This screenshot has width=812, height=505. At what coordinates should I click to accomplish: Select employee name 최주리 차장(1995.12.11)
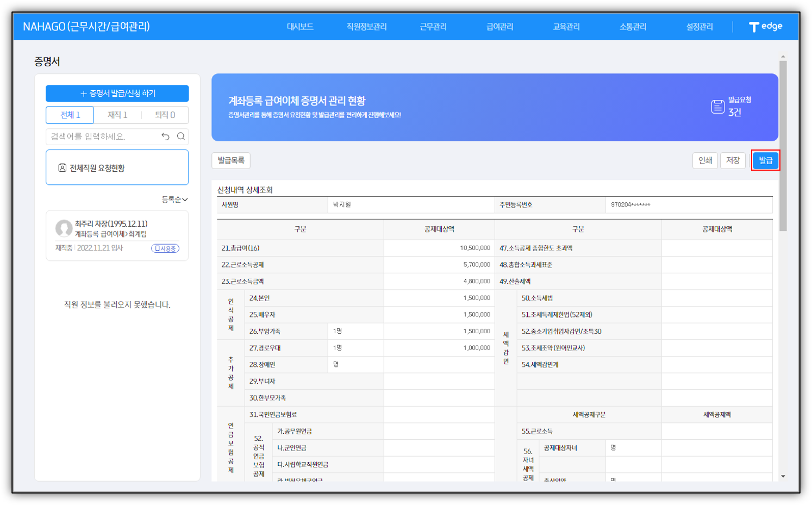point(111,224)
